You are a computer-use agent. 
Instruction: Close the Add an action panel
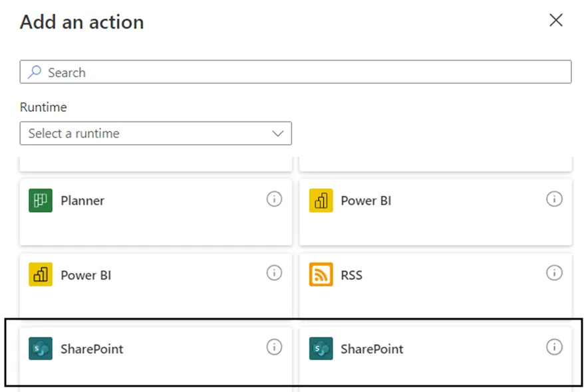pyautogui.click(x=556, y=21)
